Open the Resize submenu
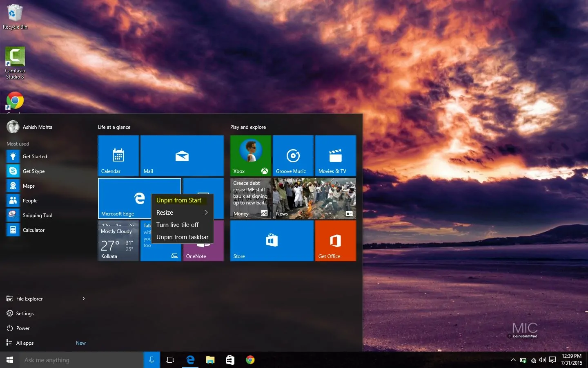The height and width of the screenshot is (368, 588). pyautogui.click(x=182, y=213)
